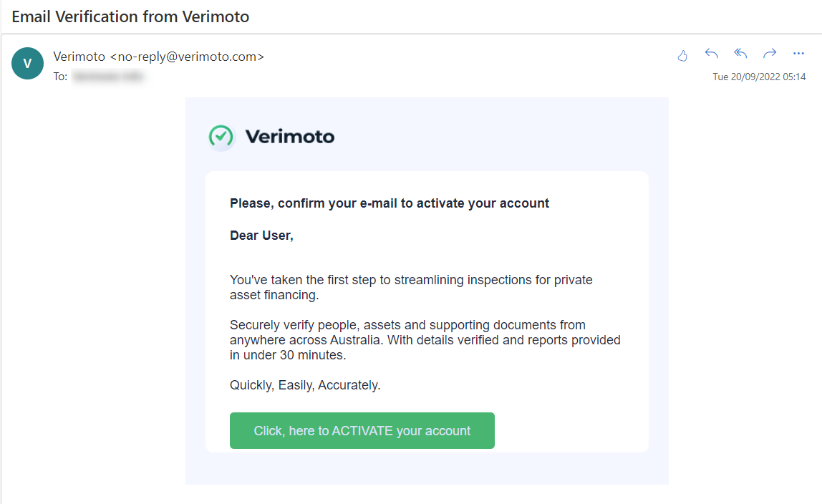Click the redacted recipient name
This screenshot has width=822, height=504.
click(109, 75)
